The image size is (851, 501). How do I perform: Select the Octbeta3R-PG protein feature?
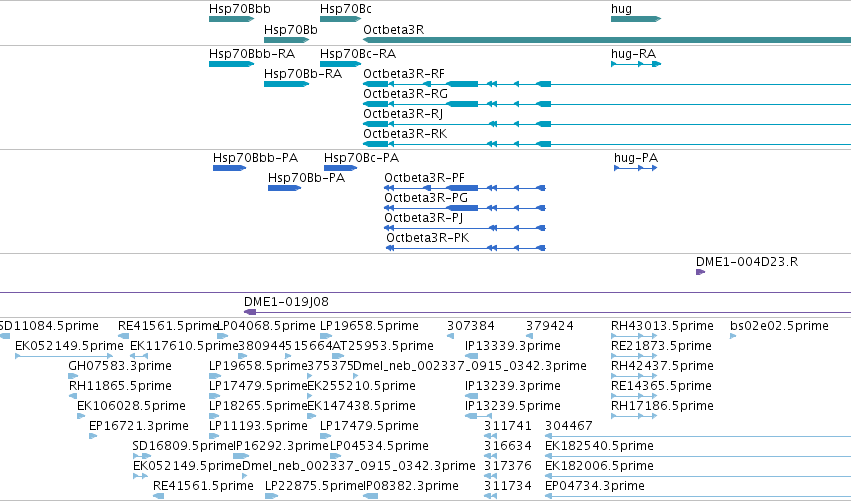(x=465, y=208)
